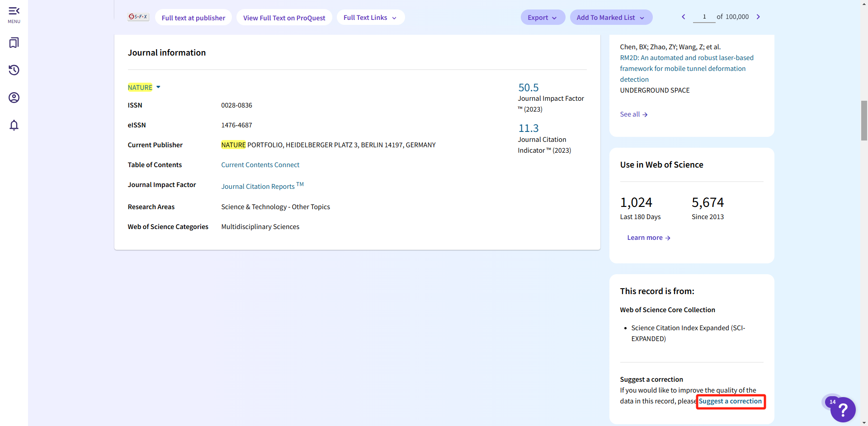Go to the previous record arrow
Image resolution: width=868 pixels, height=426 pixels.
click(x=684, y=17)
